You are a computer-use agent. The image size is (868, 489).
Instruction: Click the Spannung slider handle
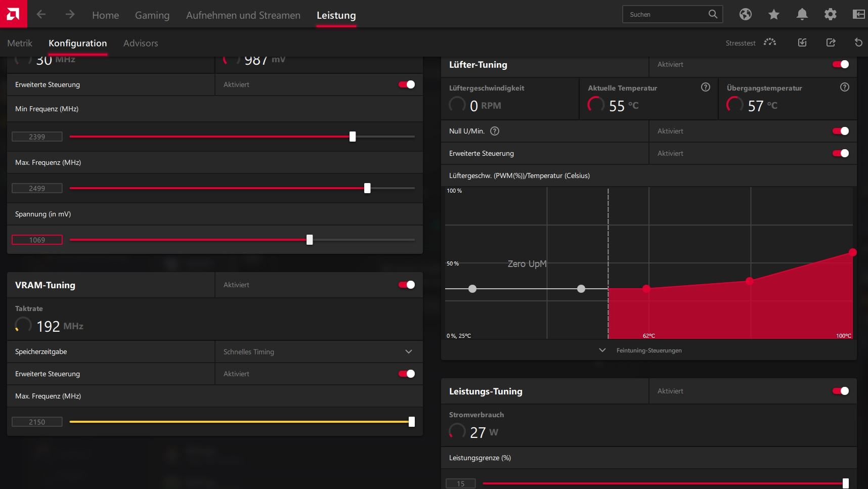pyautogui.click(x=310, y=240)
